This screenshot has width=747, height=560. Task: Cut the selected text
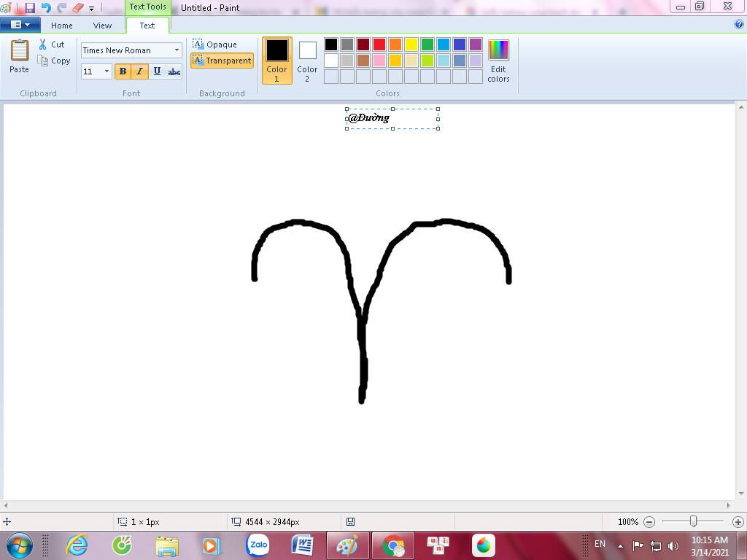pos(52,44)
